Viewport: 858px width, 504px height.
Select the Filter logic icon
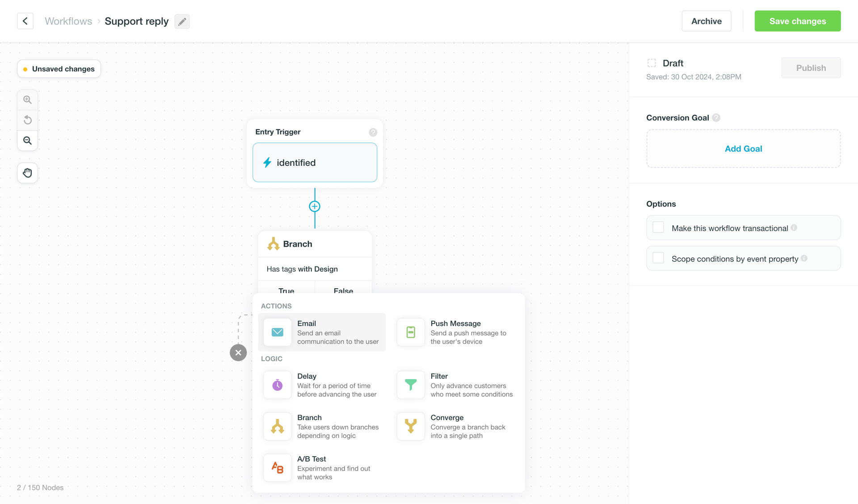[x=410, y=385]
